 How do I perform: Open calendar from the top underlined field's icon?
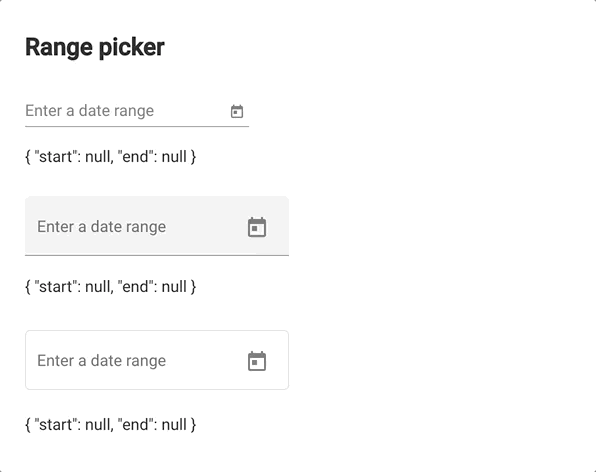point(237,111)
